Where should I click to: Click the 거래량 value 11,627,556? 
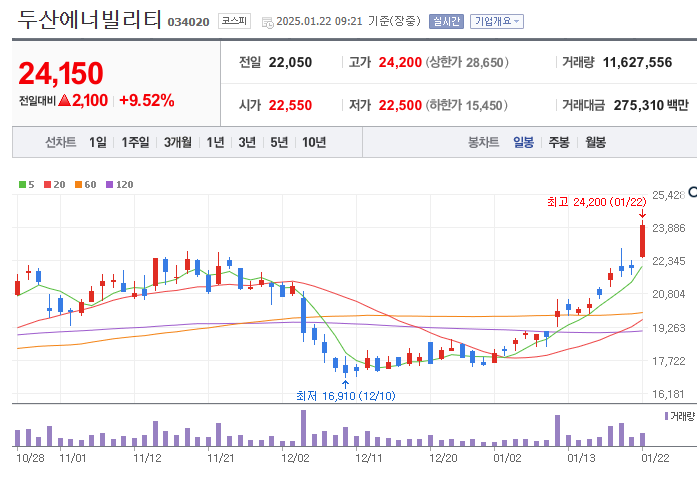pos(637,63)
